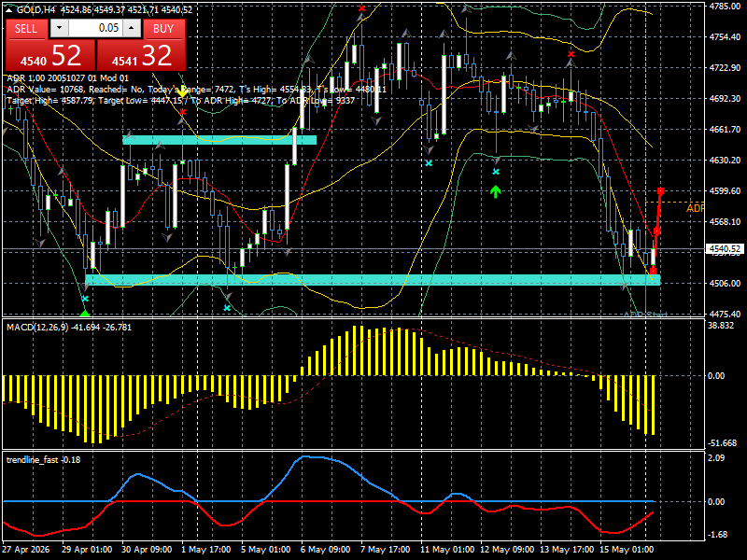This screenshot has width=747, height=560.
Task: Click 'ADR 1,00 20051027 01 Mod 01' label
Action: pos(67,78)
